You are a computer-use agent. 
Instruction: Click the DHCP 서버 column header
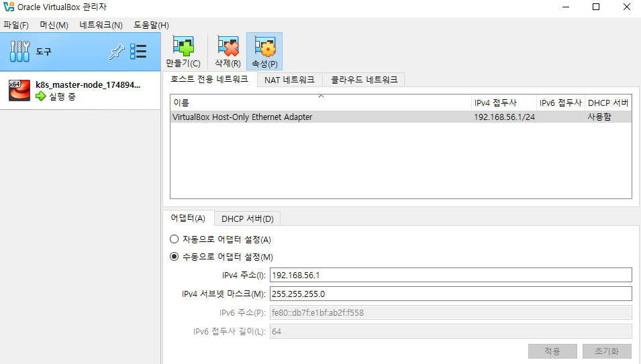(608, 103)
